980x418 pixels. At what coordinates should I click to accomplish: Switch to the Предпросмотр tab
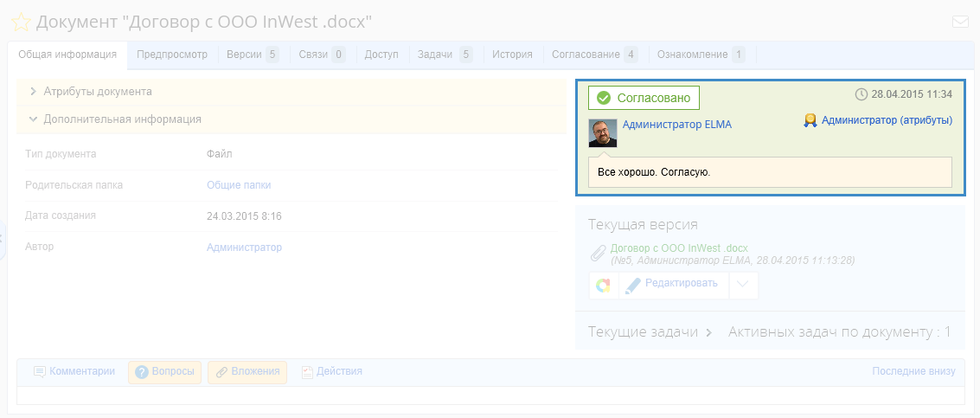point(172,55)
